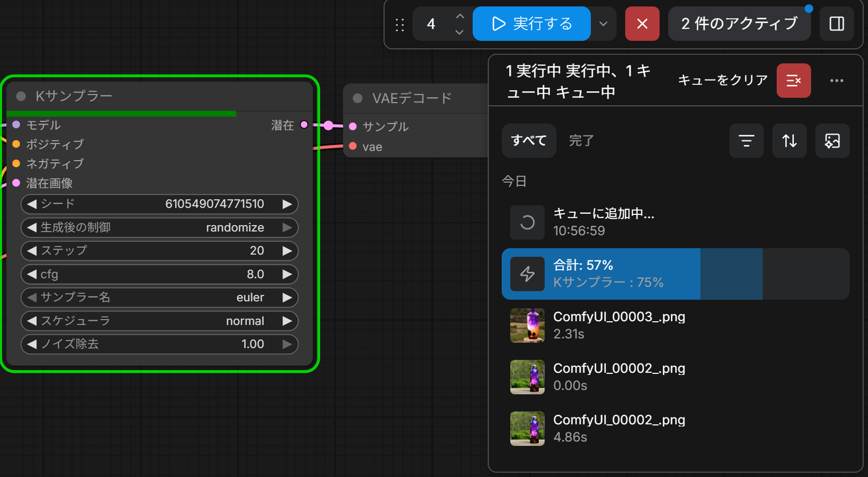Select the next サンプラー名 option
The width and height of the screenshot is (868, 477).
point(287,297)
